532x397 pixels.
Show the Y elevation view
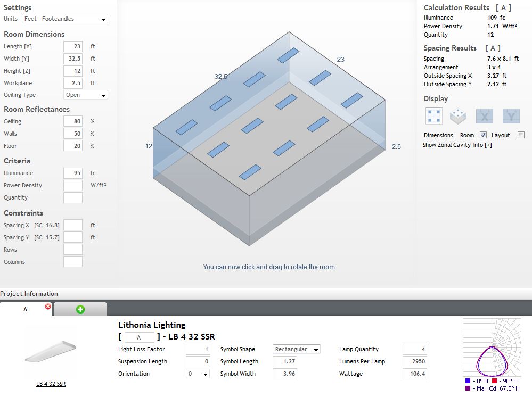point(511,115)
